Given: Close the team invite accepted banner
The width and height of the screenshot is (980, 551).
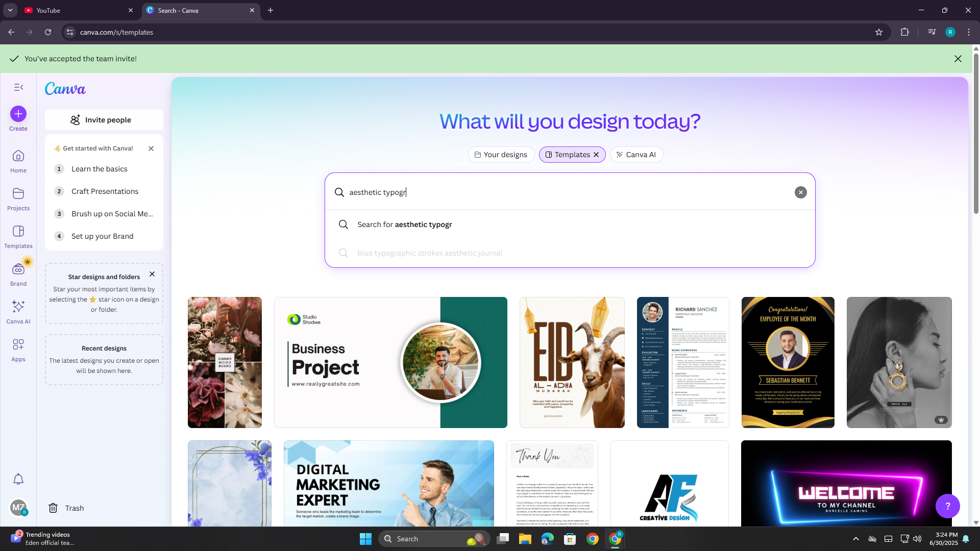Looking at the screenshot, I should [958, 59].
